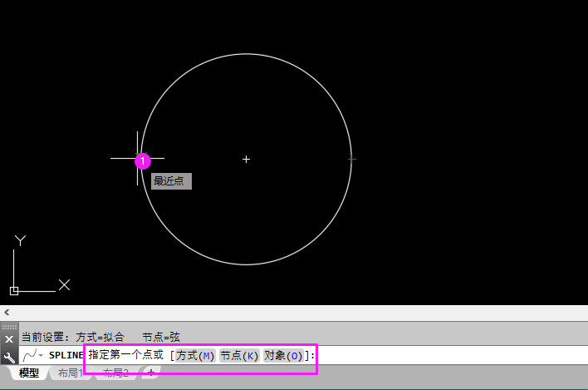Image resolution: width=588 pixels, height=390 pixels.
Task: Click the SPLINE command curve icon
Action: (x=30, y=355)
